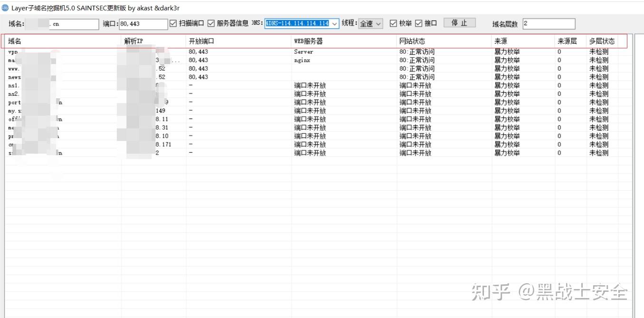The height and width of the screenshot is (318, 644).
Task: Select the news row domain cell
Action: pos(63,77)
